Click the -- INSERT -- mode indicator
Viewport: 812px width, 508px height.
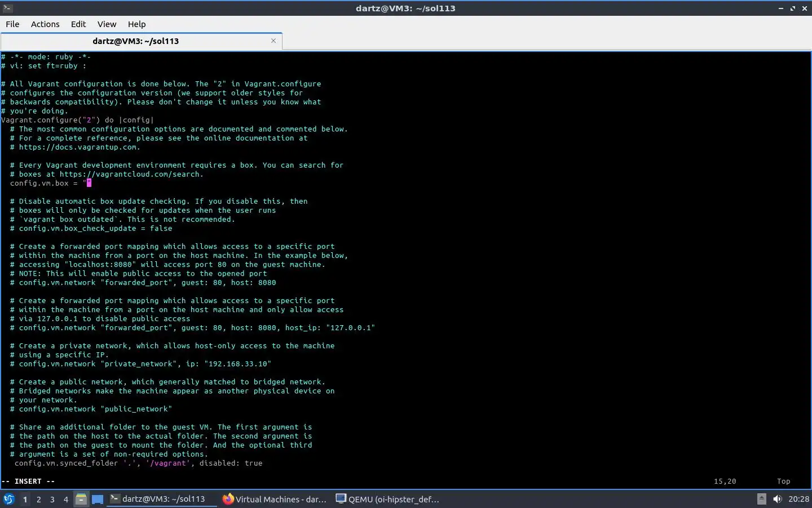tap(28, 481)
